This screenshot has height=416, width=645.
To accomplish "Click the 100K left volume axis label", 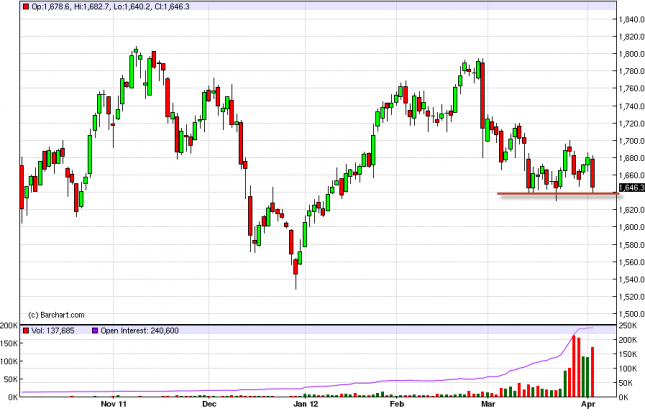I will pos(9,361).
